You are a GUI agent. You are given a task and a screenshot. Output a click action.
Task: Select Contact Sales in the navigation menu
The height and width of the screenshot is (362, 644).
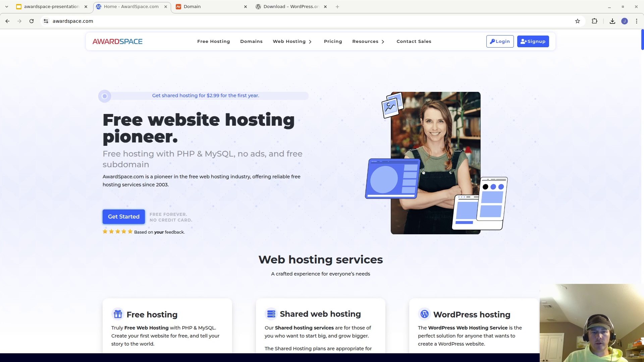click(x=414, y=41)
